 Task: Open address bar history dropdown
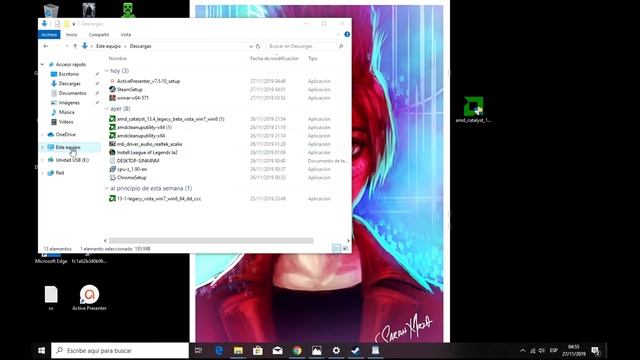(x=251, y=47)
